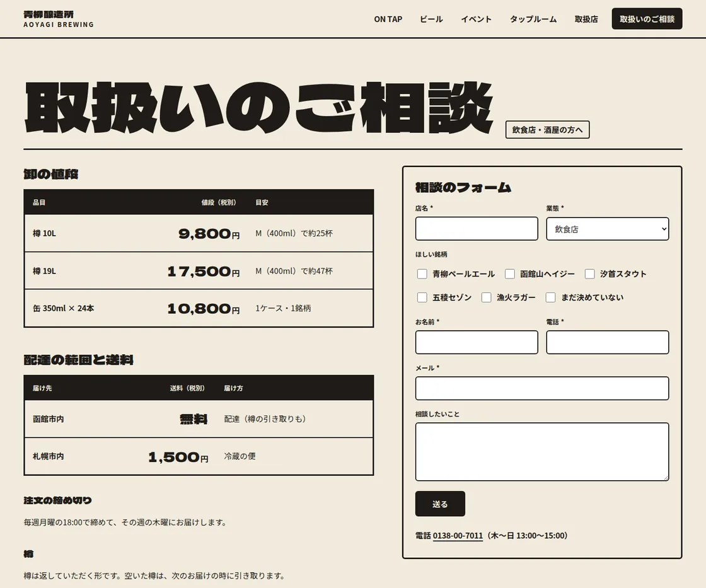Open the 取扱店 nav link
This screenshot has width=706, height=588.
tap(586, 19)
